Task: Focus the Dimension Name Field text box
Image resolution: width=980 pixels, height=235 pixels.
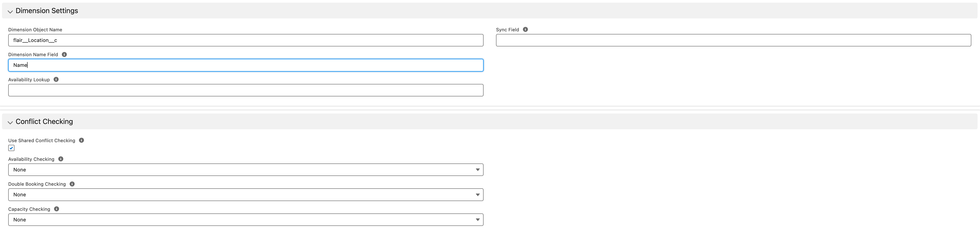Action: pos(245,65)
